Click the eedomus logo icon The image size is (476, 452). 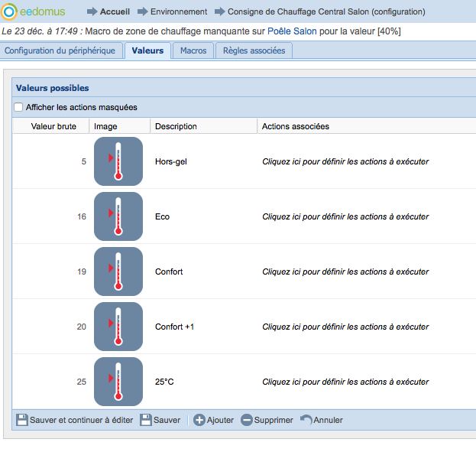[x=10, y=11]
